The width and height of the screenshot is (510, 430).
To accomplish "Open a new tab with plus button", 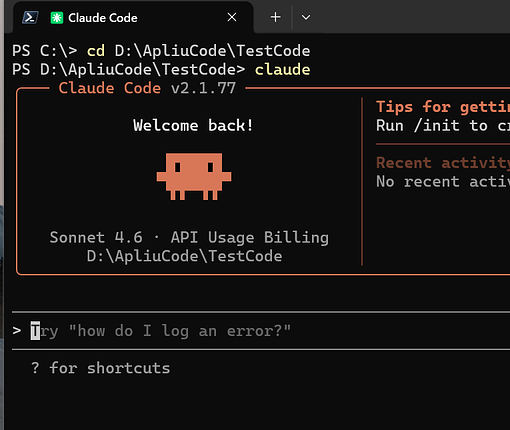I will (x=275, y=17).
